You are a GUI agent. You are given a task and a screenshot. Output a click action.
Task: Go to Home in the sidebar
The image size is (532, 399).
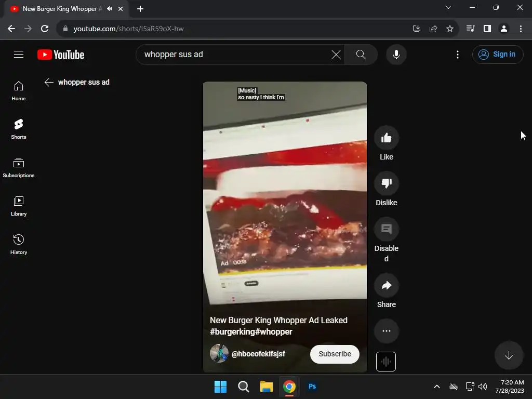[19, 91]
